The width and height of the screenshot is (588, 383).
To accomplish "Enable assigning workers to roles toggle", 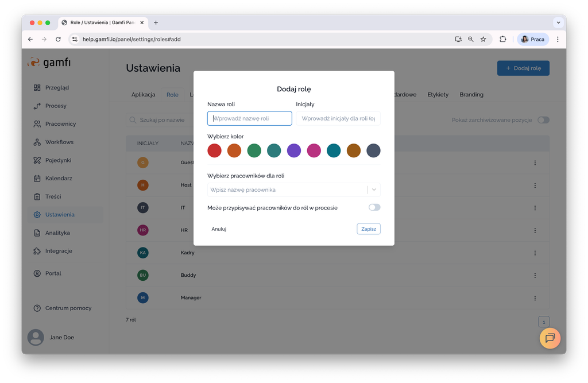I will click(374, 207).
